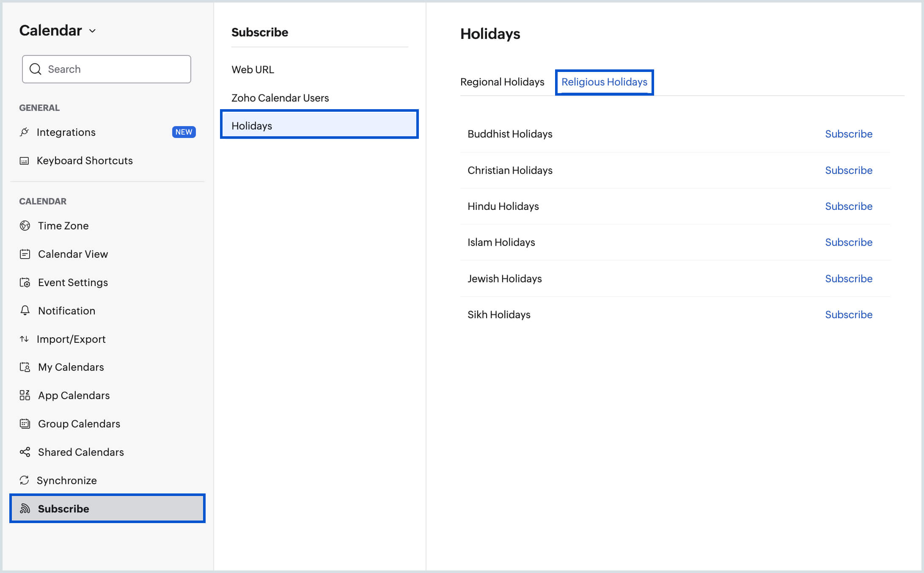Select the Religious Holidays tab
The width and height of the screenshot is (924, 573).
click(604, 82)
